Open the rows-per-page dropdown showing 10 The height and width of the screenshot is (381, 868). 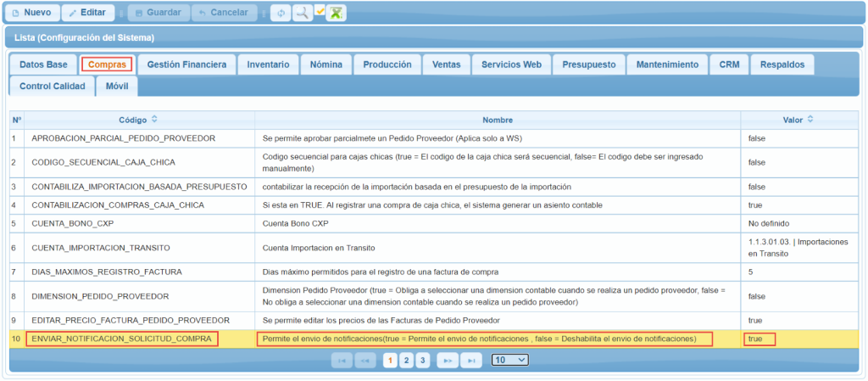click(x=509, y=360)
